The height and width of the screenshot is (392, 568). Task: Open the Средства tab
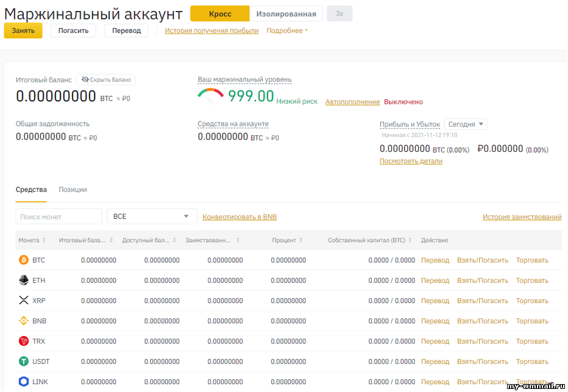[x=31, y=190]
